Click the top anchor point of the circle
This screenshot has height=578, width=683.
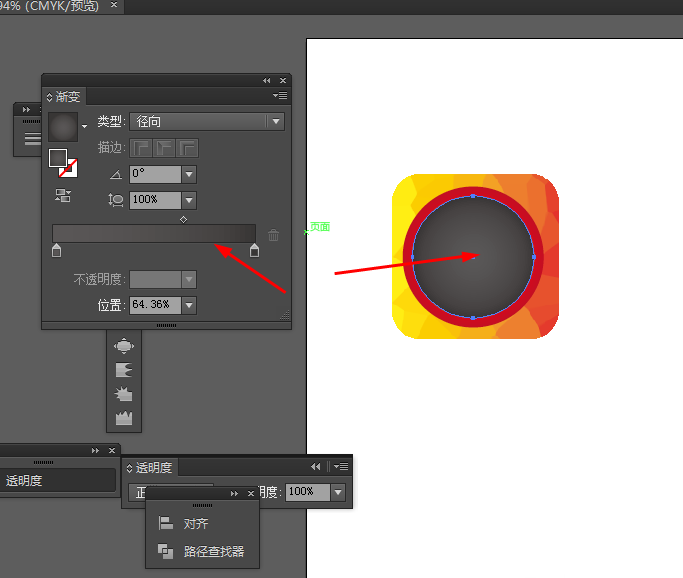(x=473, y=196)
